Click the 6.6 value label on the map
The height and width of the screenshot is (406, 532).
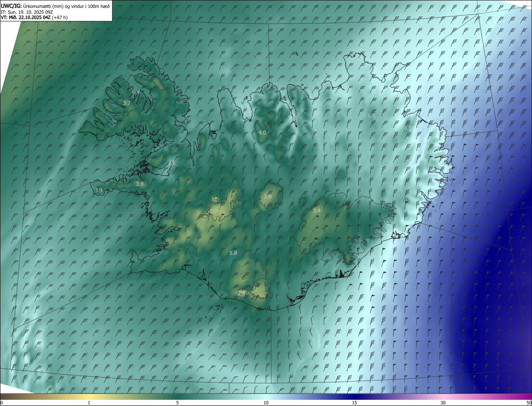click(x=372, y=116)
